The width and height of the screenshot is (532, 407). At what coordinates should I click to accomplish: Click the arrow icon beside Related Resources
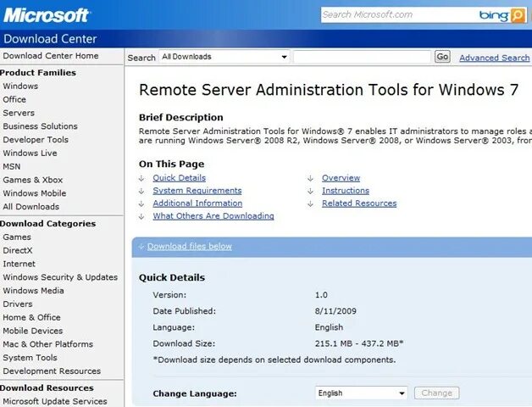tap(311, 203)
